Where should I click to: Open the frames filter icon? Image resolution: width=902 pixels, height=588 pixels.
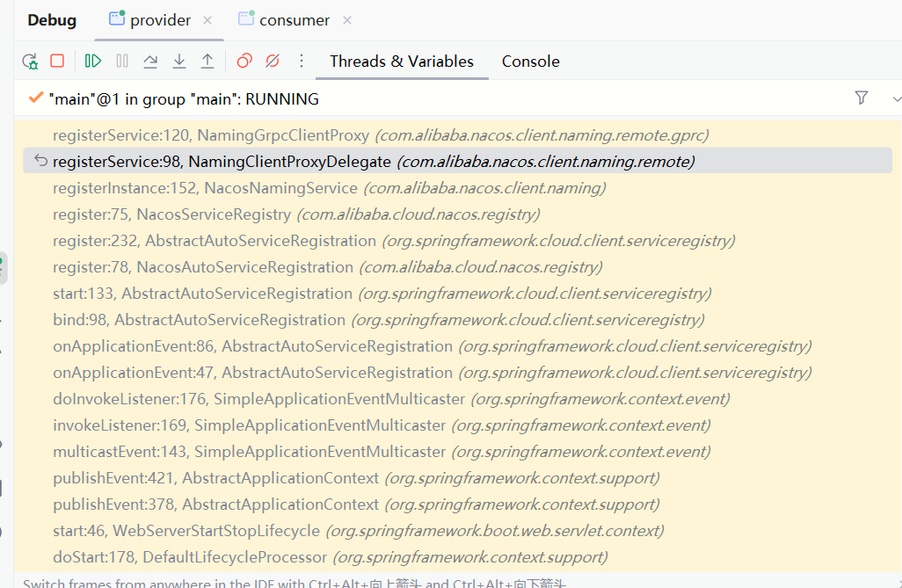click(862, 98)
